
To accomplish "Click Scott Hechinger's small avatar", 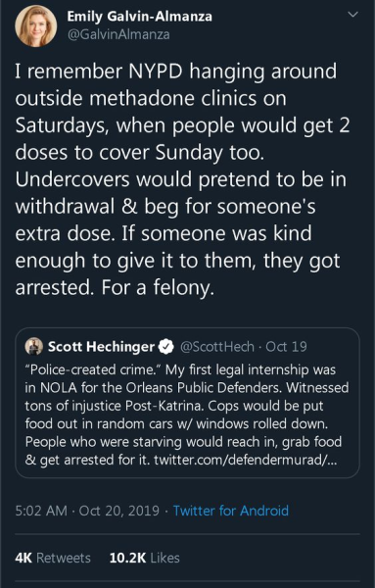I will click(x=34, y=346).
